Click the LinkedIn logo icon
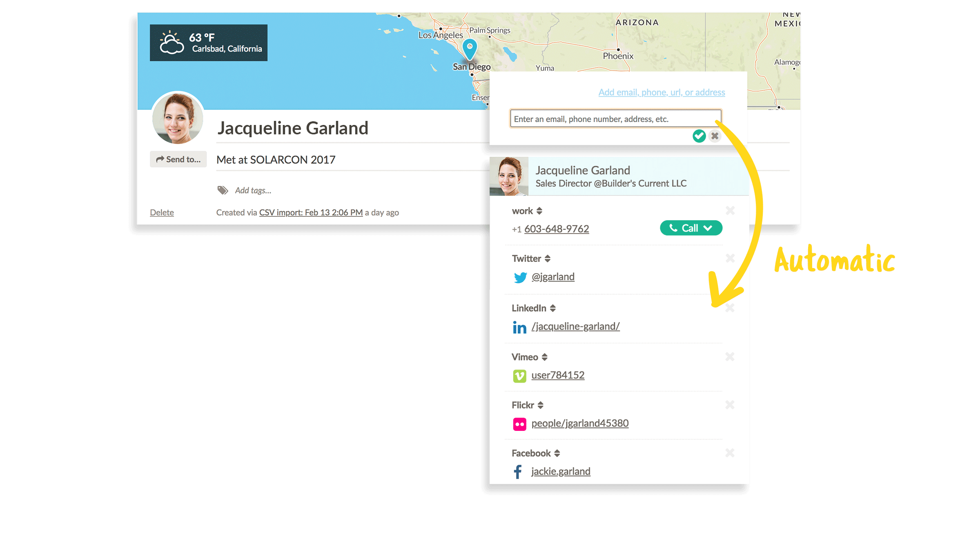 (519, 327)
